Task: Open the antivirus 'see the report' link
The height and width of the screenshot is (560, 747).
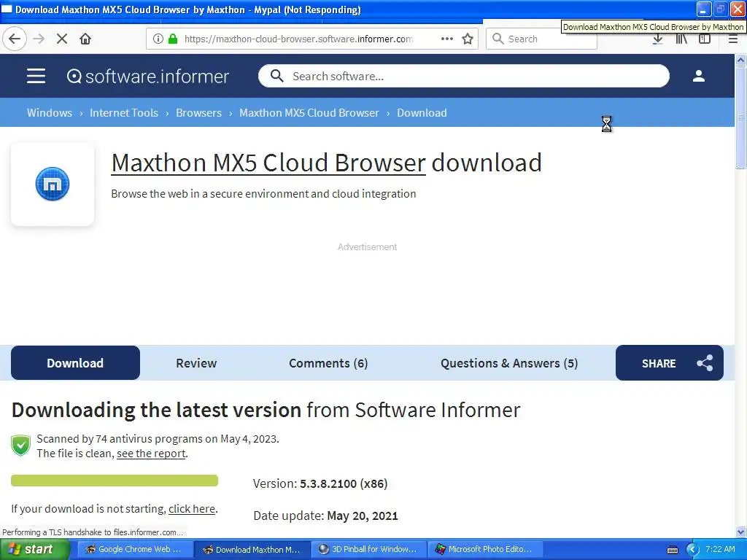Action: click(151, 454)
